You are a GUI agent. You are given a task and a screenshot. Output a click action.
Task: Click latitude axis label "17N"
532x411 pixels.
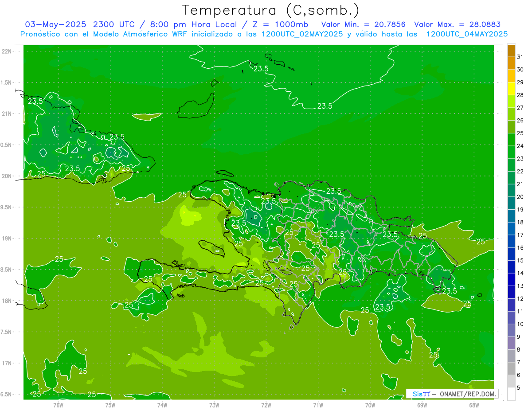(7, 363)
